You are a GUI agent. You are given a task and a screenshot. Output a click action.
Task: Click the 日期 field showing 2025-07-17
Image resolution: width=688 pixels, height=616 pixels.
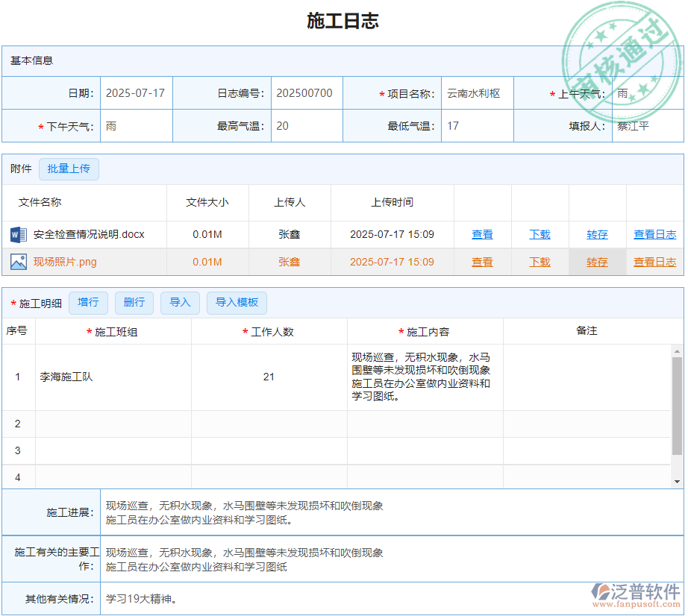coord(136,92)
